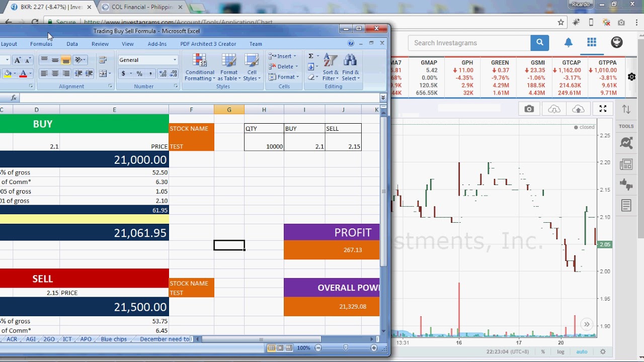
Task: Click the Excel Zoom In plus button
Action: pyautogui.click(x=374, y=348)
